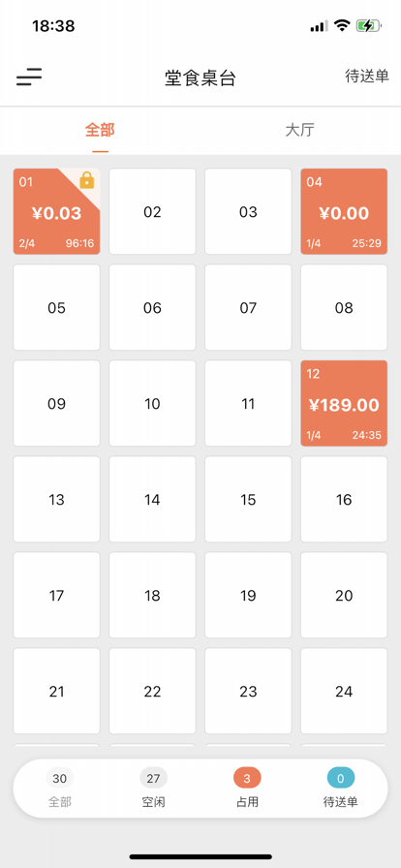Select empty table 22
The width and height of the screenshot is (401, 868).
pyautogui.click(x=152, y=691)
